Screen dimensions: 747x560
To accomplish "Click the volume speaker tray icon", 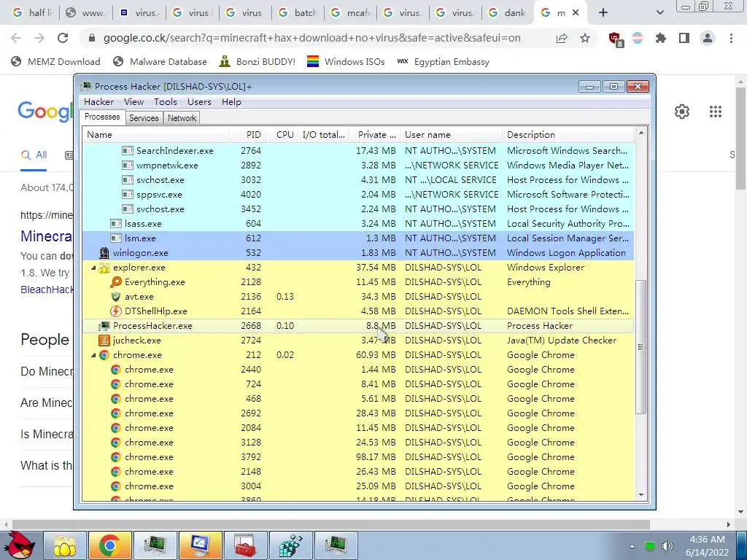I will 667,546.
